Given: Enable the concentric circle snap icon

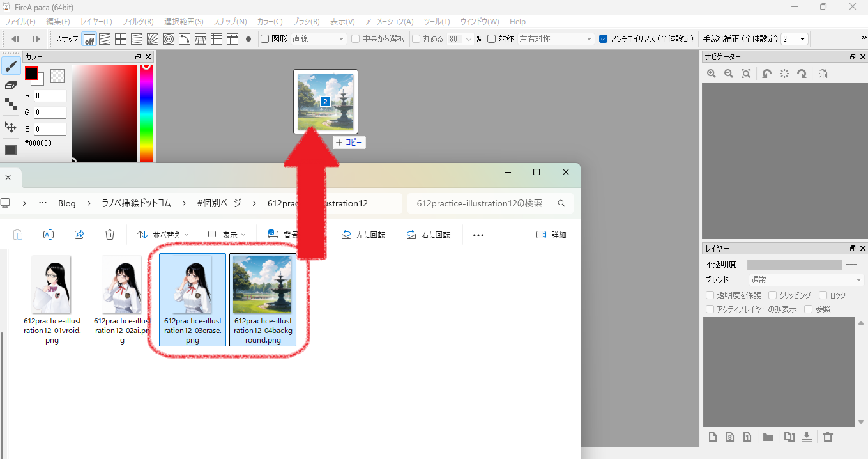Looking at the screenshot, I should click(169, 39).
